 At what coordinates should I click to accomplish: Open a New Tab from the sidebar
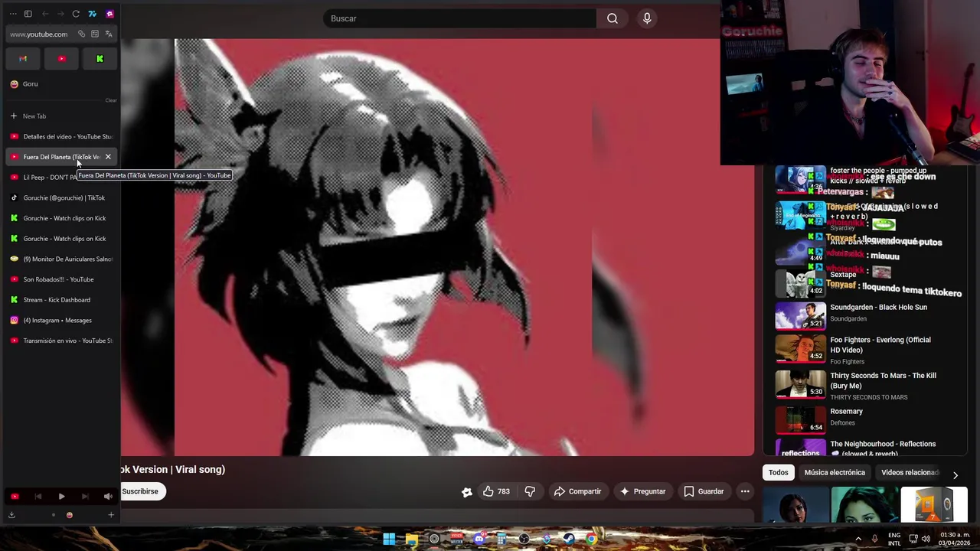click(60, 116)
